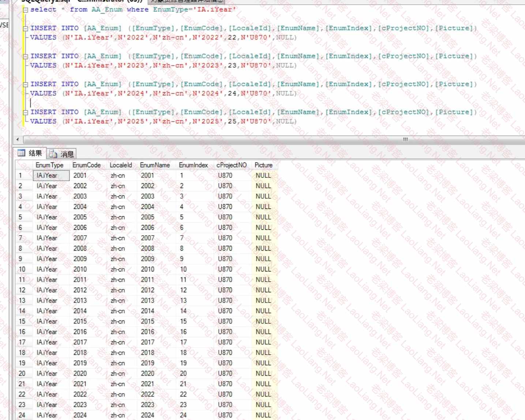Select row 10 via its row header

coord(22,269)
